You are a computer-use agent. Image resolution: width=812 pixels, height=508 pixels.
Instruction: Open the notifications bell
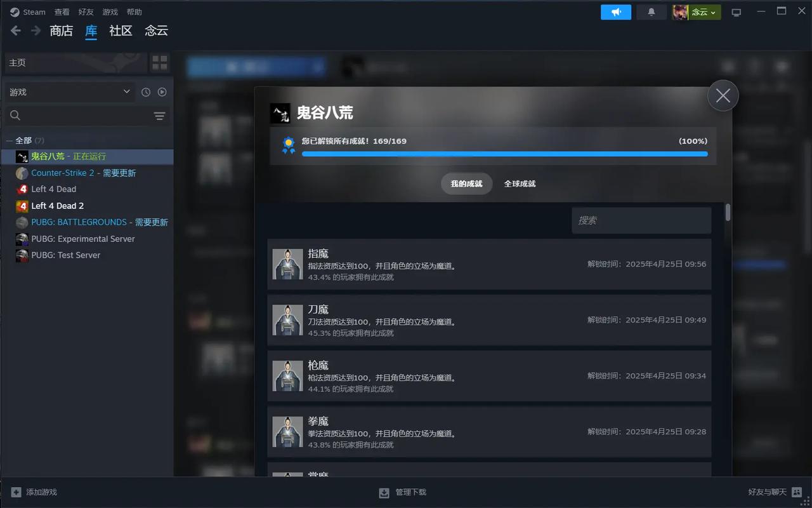652,12
